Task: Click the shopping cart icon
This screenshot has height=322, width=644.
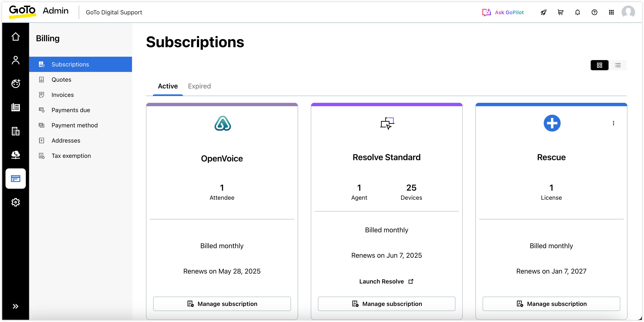Action: coord(560,12)
